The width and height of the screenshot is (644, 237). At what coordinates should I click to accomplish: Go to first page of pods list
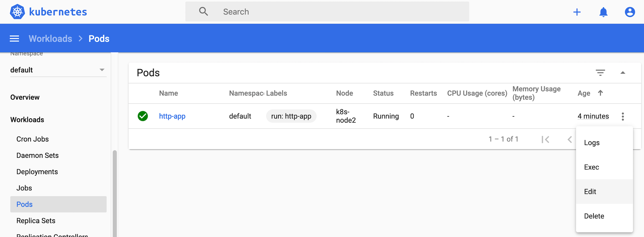tap(545, 139)
